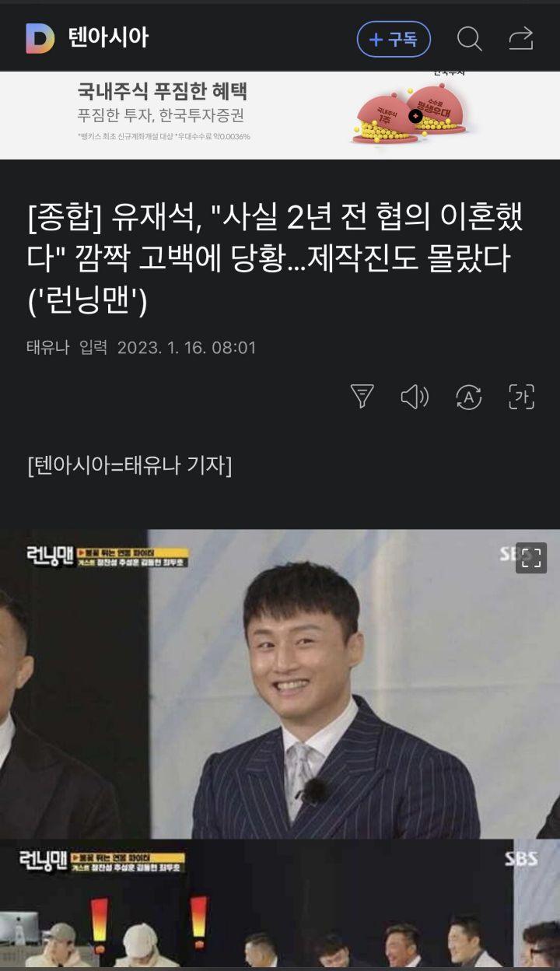This screenshot has width=560, height=971.
Task: Open the article summary filter icon
Action: pos(362,397)
